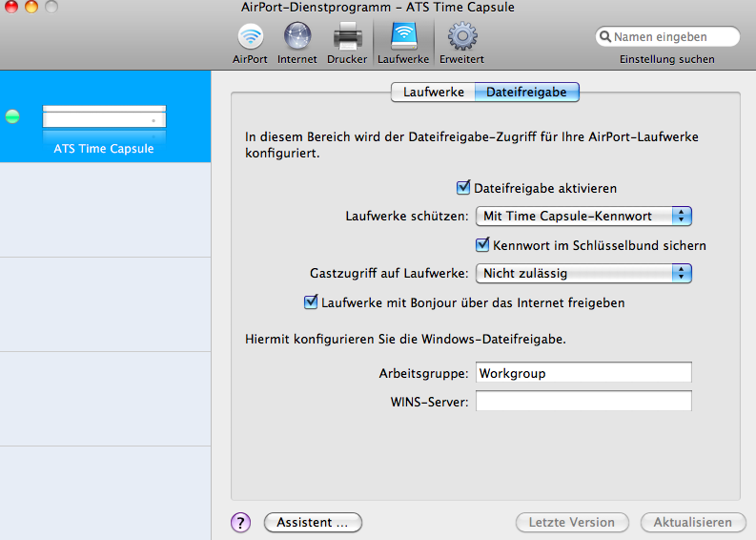The width and height of the screenshot is (756, 540).
Task: Open Erweitert gear settings
Action: (461, 38)
